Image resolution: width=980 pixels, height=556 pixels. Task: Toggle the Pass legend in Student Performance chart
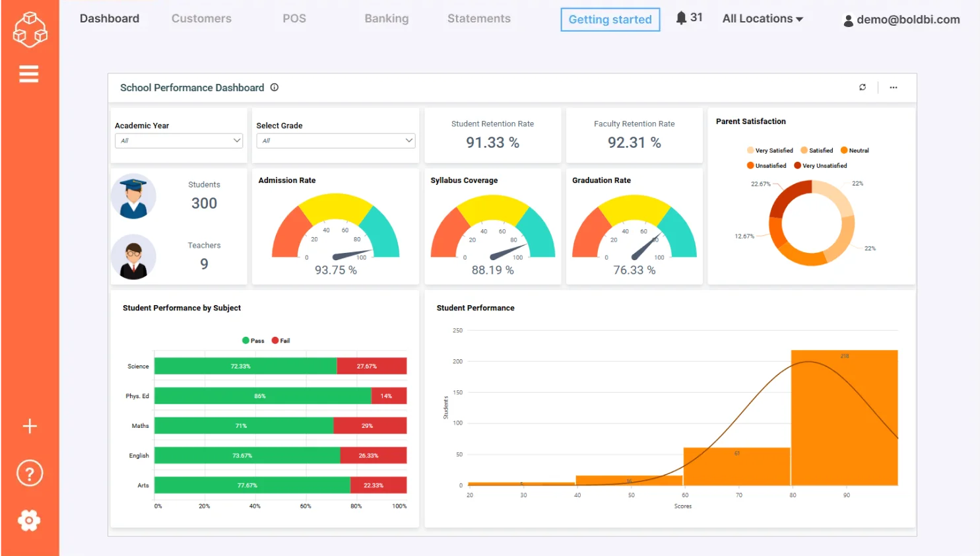[x=253, y=340]
